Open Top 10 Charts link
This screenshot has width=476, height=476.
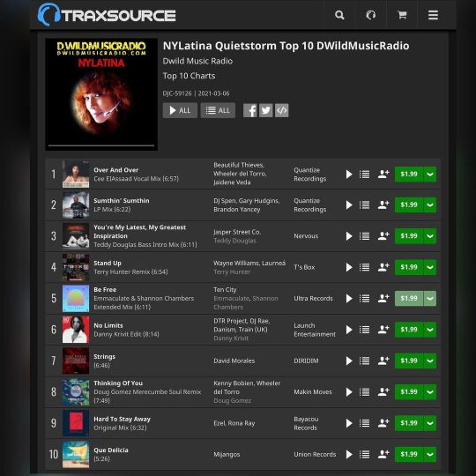tap(189, 76)
